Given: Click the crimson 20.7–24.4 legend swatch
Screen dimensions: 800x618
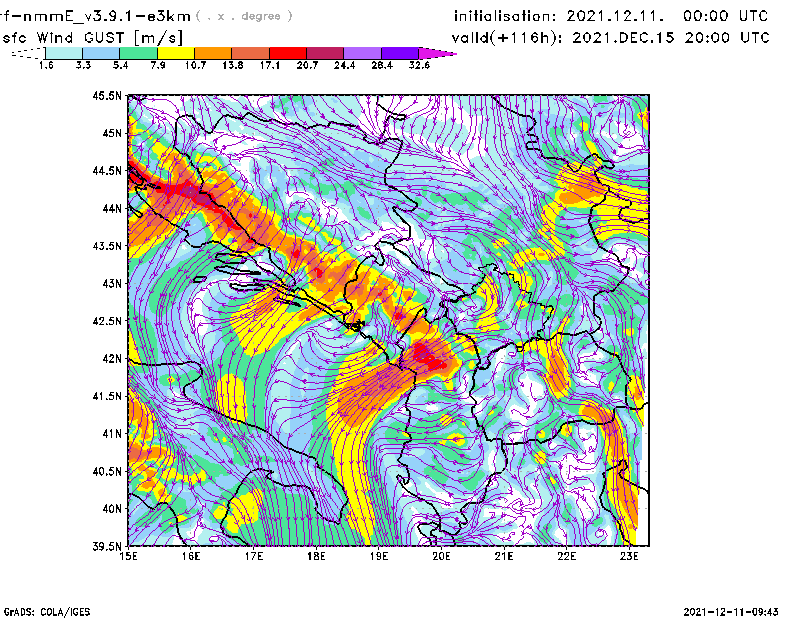Looking at the screenshot, I should tap(325, 53).
